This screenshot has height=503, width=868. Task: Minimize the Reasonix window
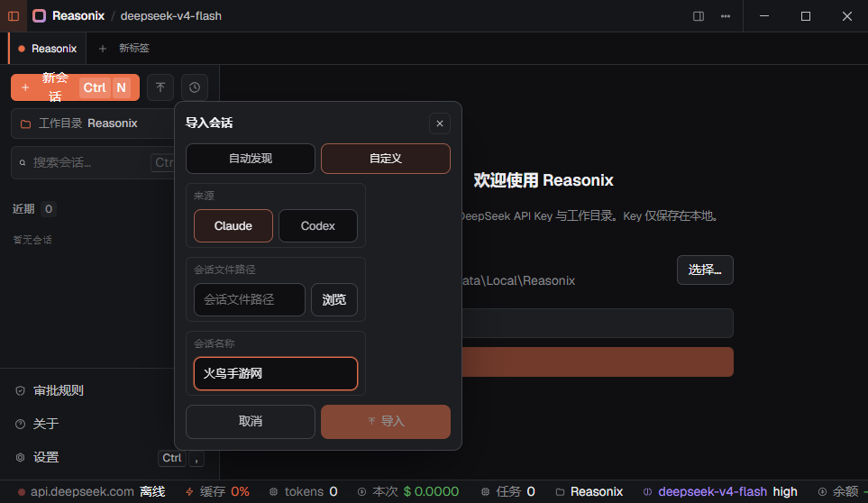click(x=764, y=16)
